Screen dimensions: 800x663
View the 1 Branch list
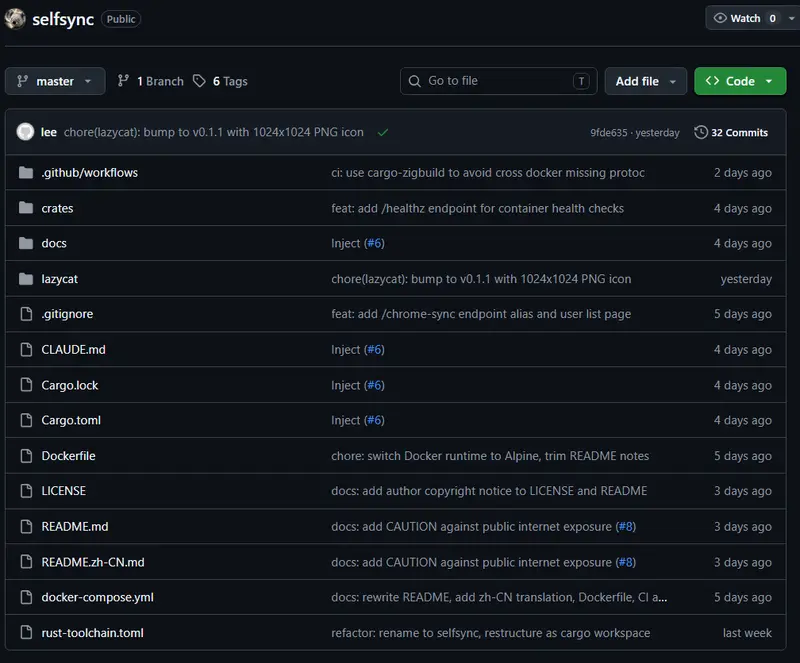[151, 81]
